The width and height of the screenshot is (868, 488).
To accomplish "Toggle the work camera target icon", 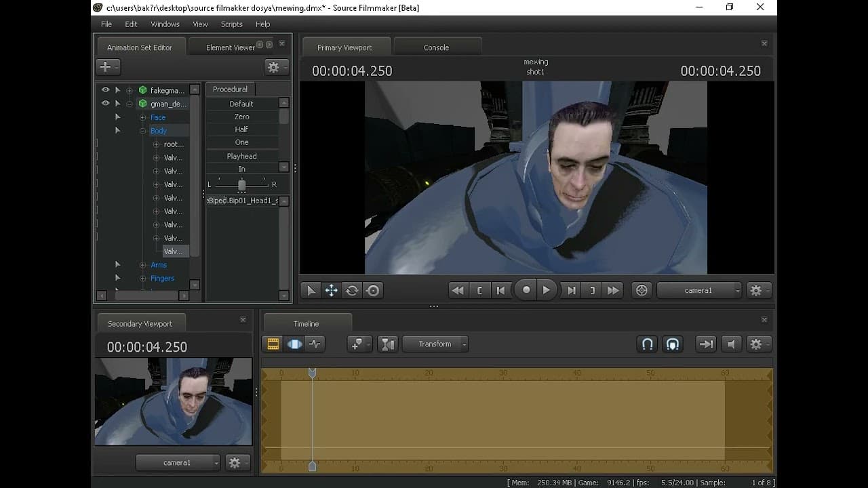I will pos(642,290).
